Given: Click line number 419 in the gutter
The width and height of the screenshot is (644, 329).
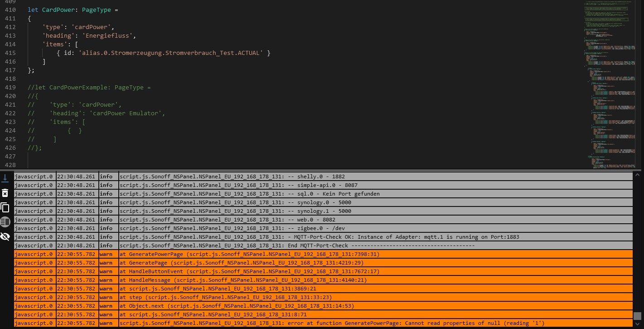Looking at the screenshot, I should coord(10,87).
